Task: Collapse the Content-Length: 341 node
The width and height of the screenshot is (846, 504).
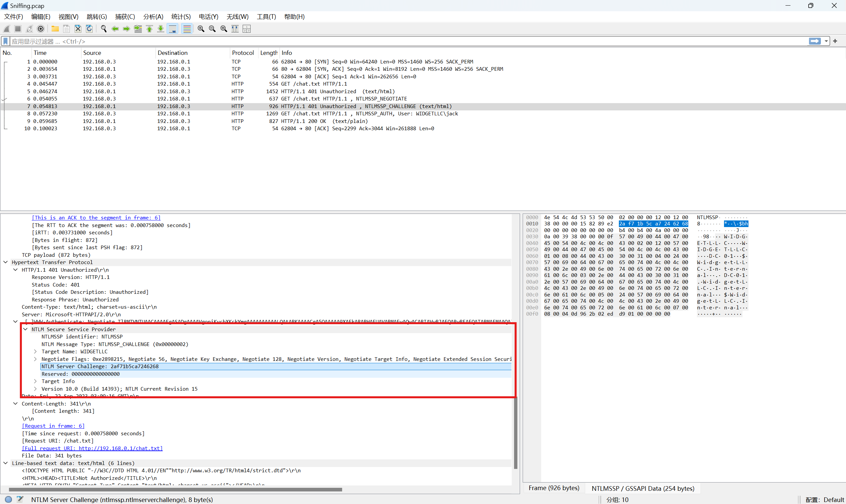Action: [16, 404]
